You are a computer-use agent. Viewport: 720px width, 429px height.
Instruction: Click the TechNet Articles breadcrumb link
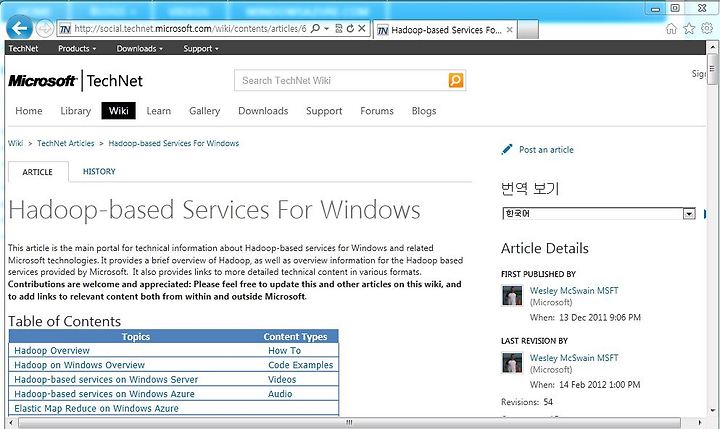click(66, 143)
